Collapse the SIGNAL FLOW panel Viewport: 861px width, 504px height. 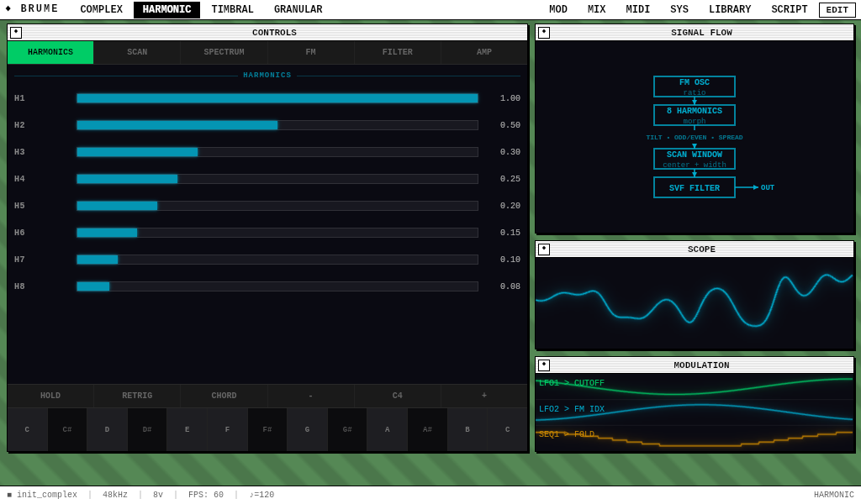click(x=542, y=32)
